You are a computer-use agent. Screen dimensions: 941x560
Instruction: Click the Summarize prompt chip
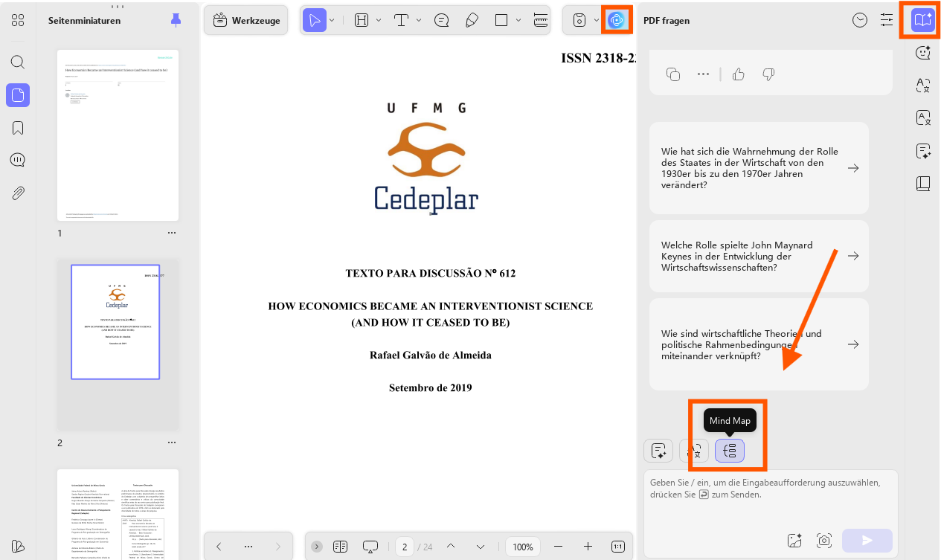coord(658,451)
